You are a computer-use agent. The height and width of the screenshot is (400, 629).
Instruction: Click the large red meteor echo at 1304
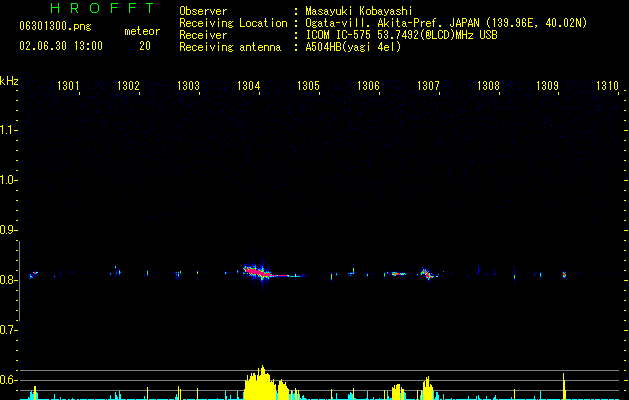coord(257,272)
